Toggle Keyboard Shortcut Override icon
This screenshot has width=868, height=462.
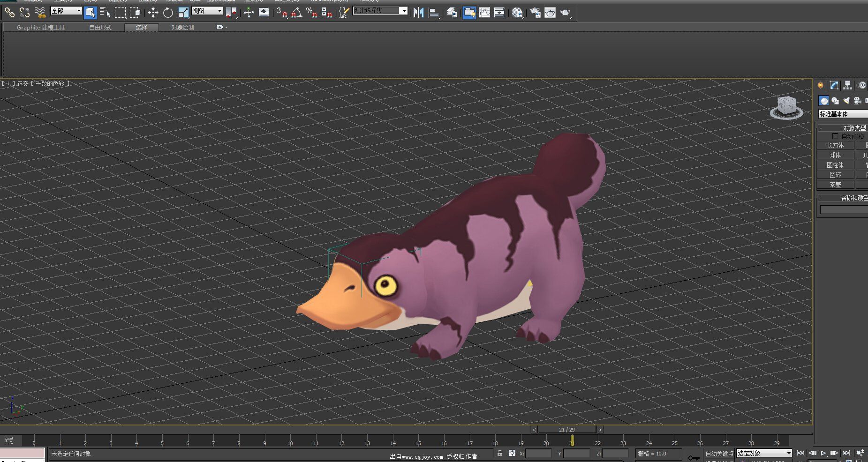(x=264, y=13)
